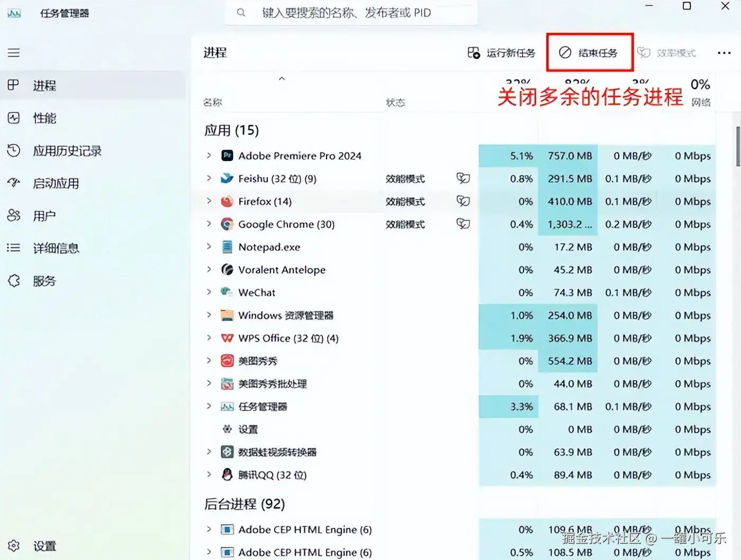Switch to the 用户 tab
Screen dimensions: 741x560
click(x=93, y=215)
